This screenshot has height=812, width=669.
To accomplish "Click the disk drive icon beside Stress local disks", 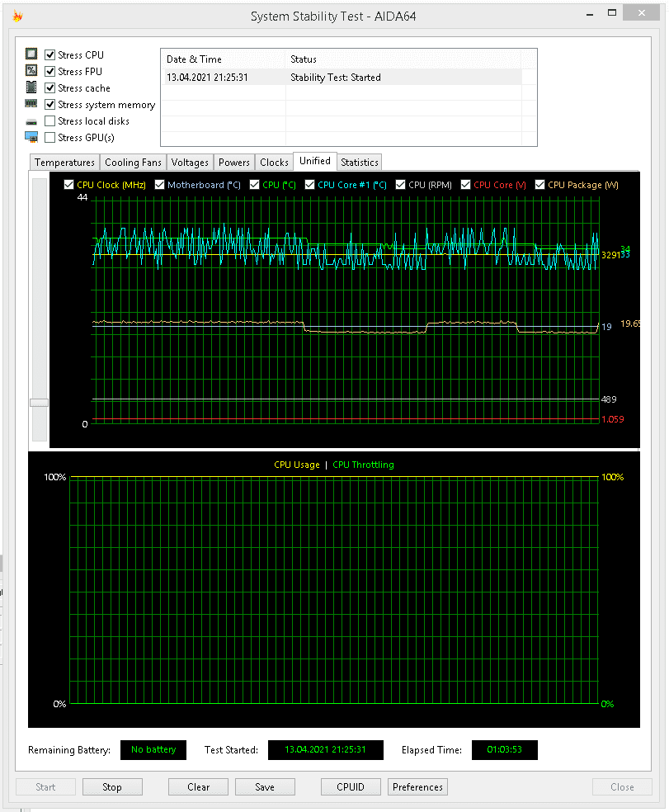I will (x=31, y=122).
